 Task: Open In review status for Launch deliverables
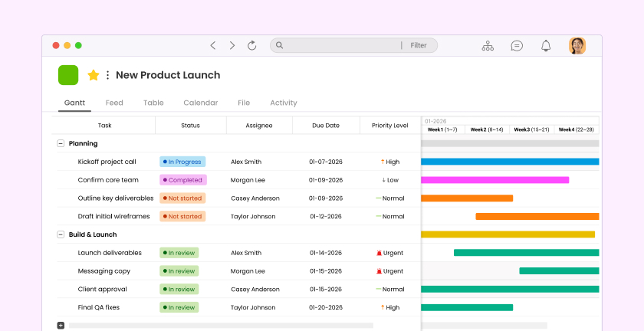(179, 253)
